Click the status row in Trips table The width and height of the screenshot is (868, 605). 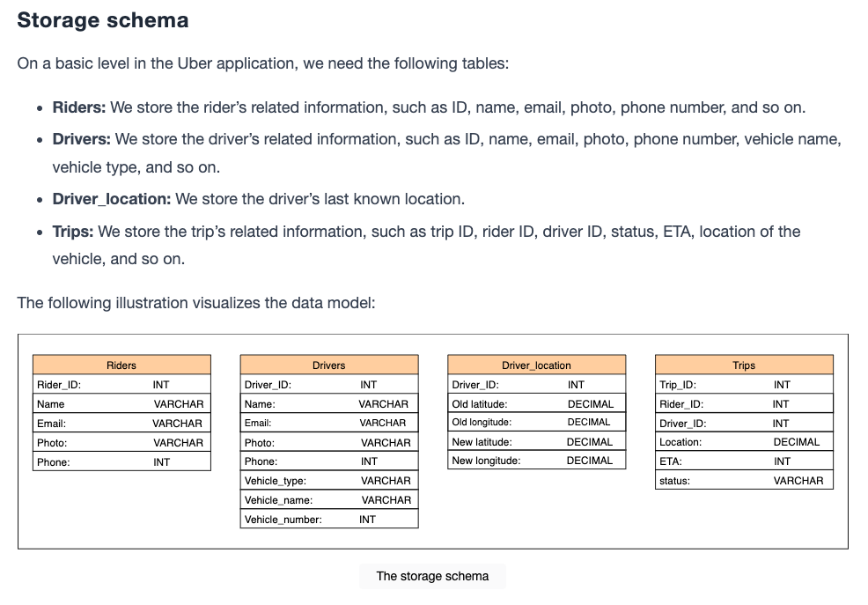(x=744, y=480)
